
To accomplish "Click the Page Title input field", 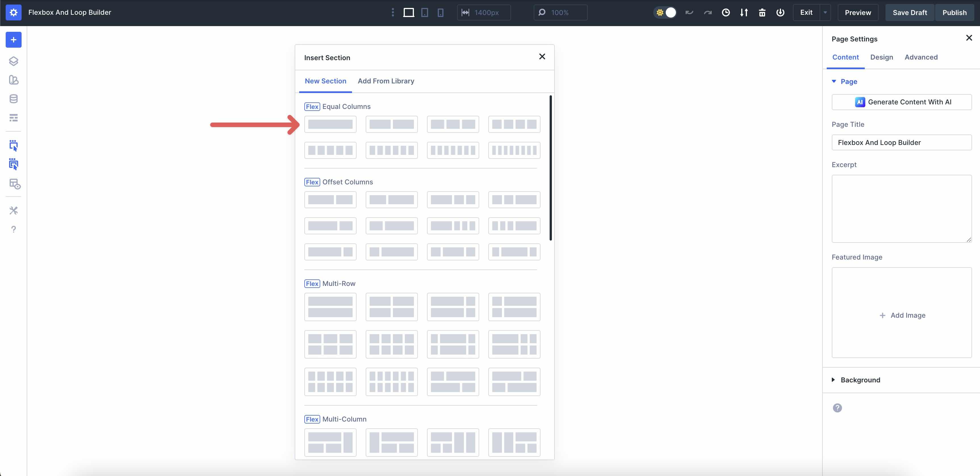I will pos(902,143).
